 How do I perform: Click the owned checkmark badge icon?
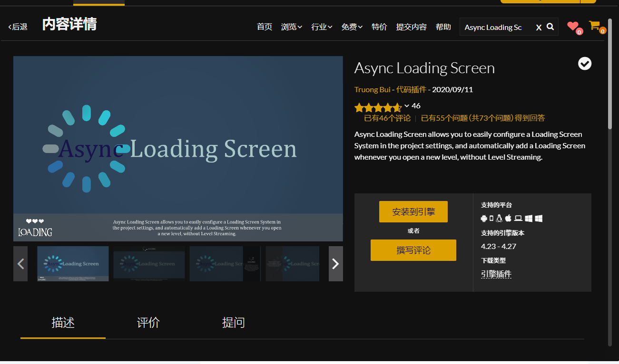tap(585, 63)
